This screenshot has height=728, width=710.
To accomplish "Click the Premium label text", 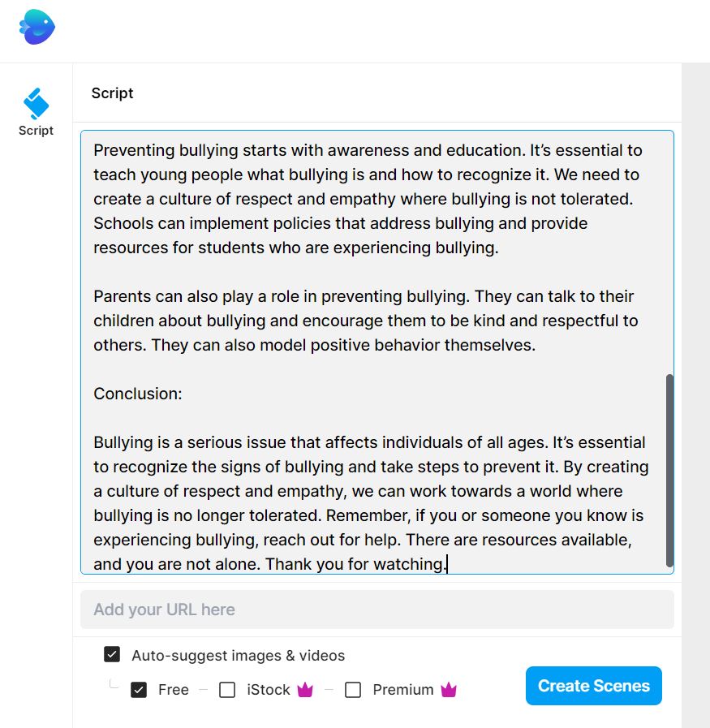I will tap(403, 690).
